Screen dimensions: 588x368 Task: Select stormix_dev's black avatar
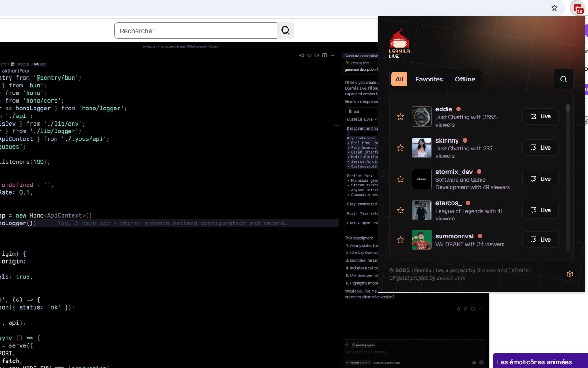pyautogui.click(x=422, y=179)
